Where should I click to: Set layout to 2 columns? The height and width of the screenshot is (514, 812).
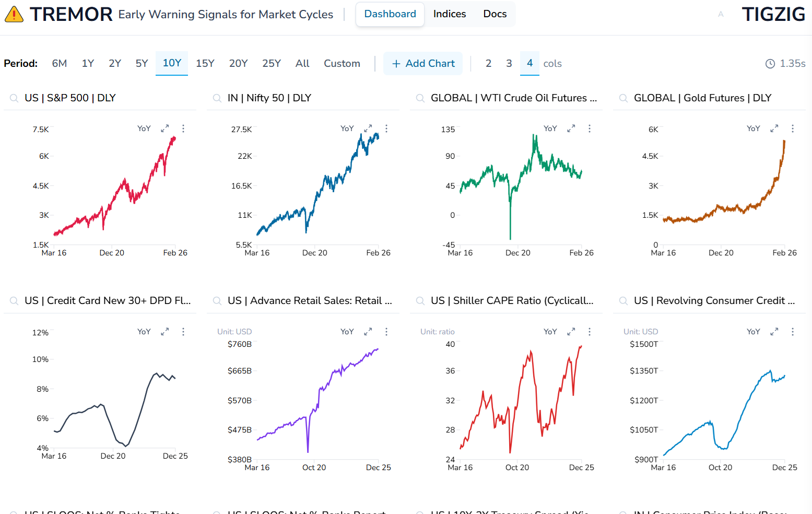coord(488,64)
